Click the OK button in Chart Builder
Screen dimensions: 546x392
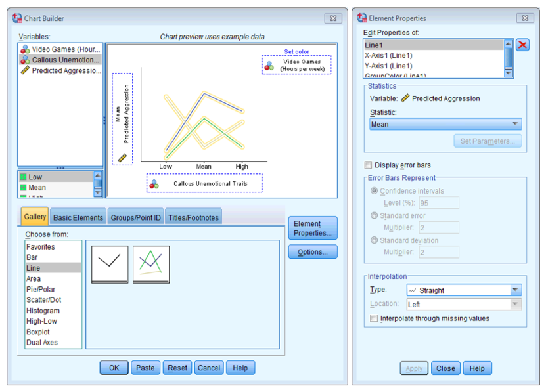(114, 368)
